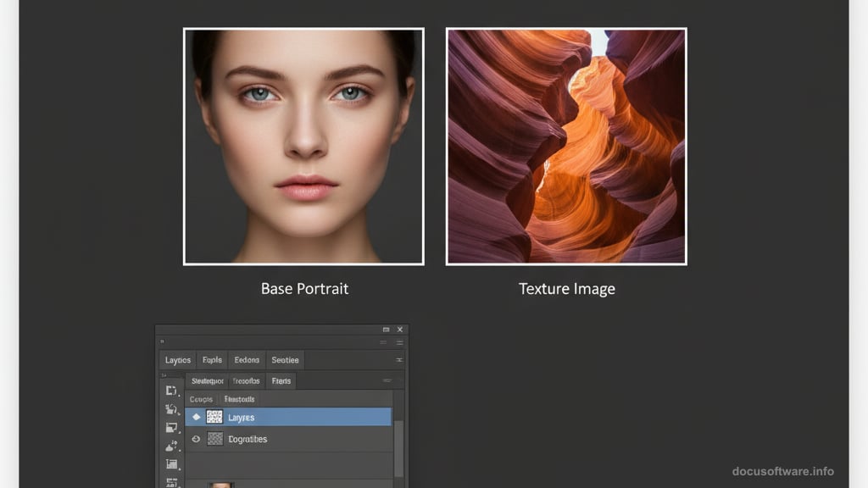The height and width of the screenshot is (488, 868).
Task: Toggle visibility of the Laiyres layer
Action: 196,417
